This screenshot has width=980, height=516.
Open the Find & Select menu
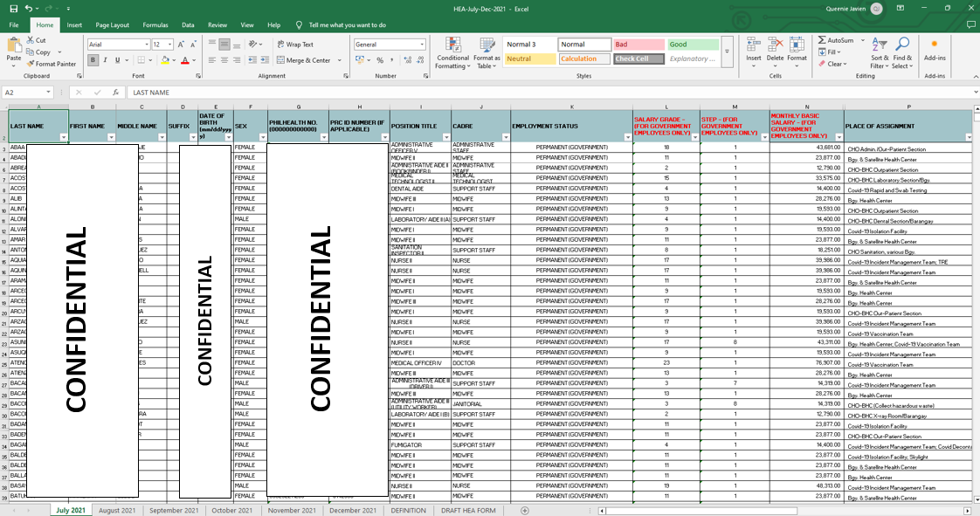pyautogui.click(x=902, y=53)
